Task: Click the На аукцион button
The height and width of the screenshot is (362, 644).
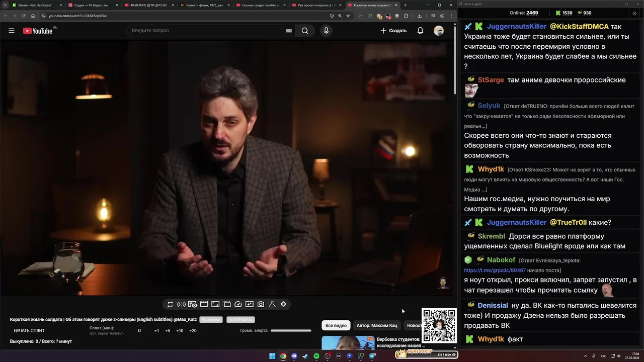Action: [211, 320]
